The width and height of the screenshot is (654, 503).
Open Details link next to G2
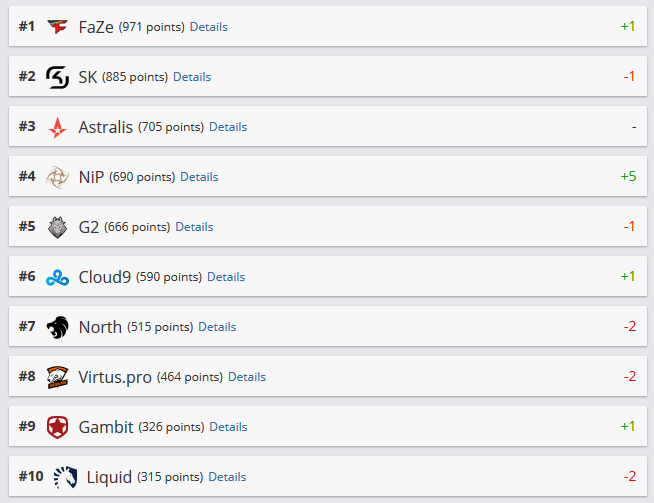(x=194, y=227)
